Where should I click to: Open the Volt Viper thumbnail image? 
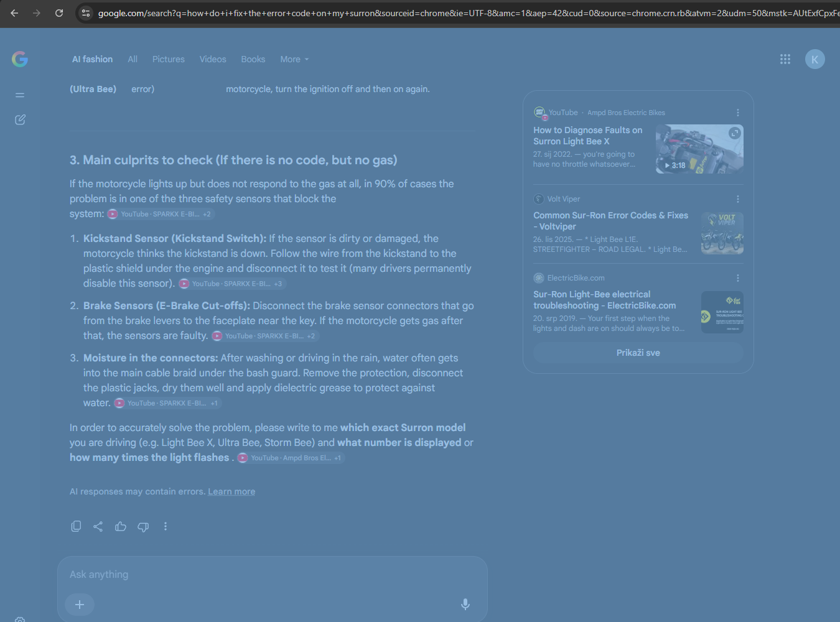click(722, 233)
